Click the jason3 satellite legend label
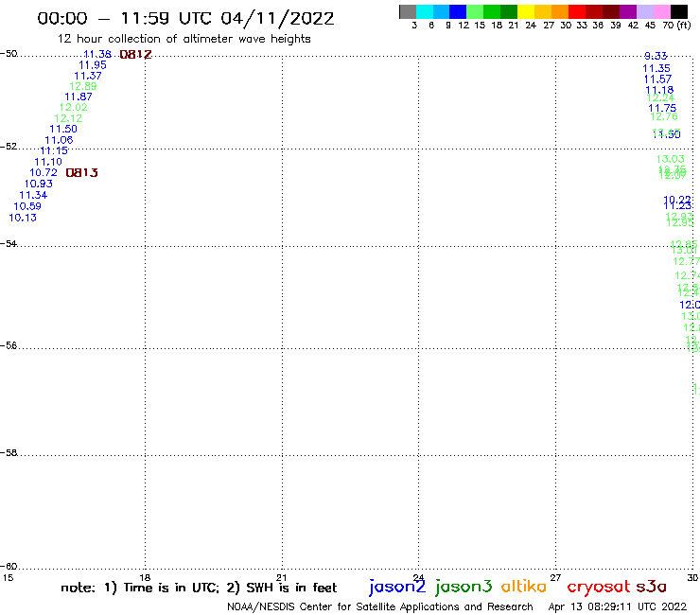Screen dimensions: 700x615 point(464,588)
